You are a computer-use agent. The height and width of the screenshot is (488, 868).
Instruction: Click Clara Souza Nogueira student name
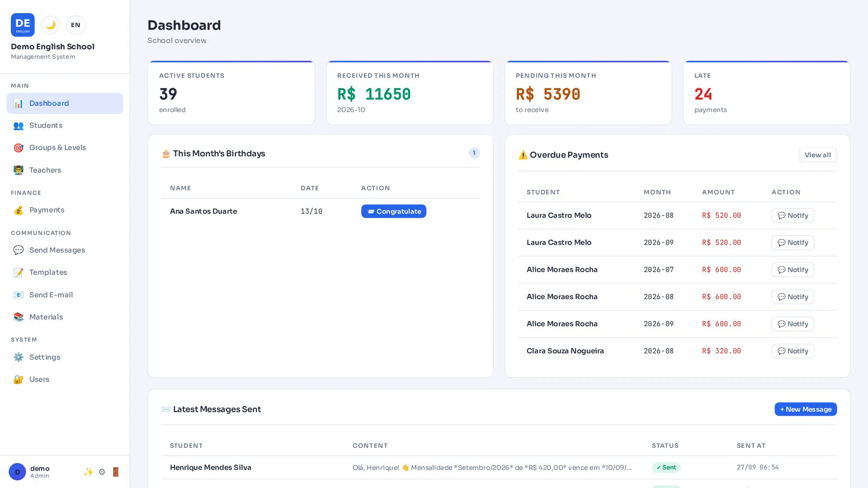click(x=565, y=351)
